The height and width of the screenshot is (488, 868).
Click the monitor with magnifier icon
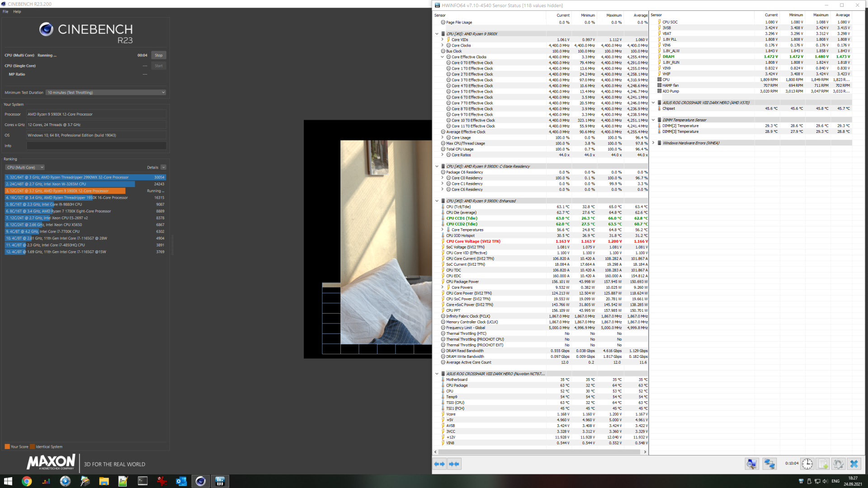[x=752, y=464]
